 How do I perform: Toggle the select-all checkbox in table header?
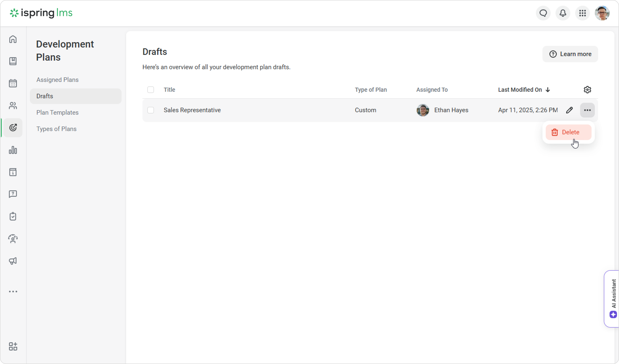pos(151,90)
